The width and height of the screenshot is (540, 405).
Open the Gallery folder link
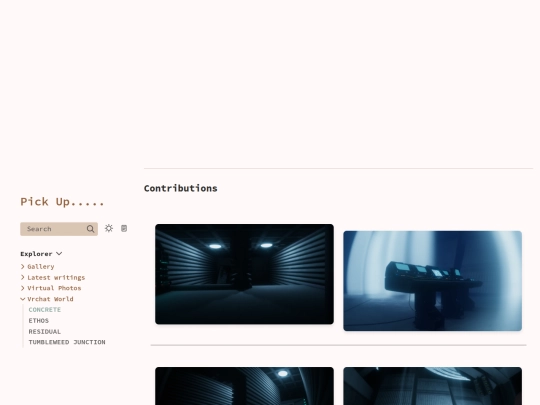coord(41,267)
